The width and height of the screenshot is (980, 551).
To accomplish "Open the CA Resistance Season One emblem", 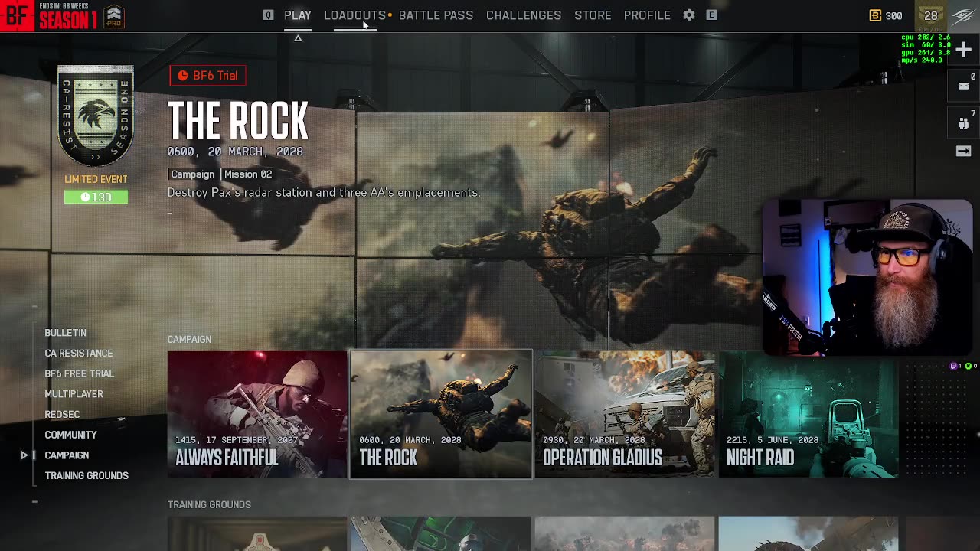I will coord(96,115).
